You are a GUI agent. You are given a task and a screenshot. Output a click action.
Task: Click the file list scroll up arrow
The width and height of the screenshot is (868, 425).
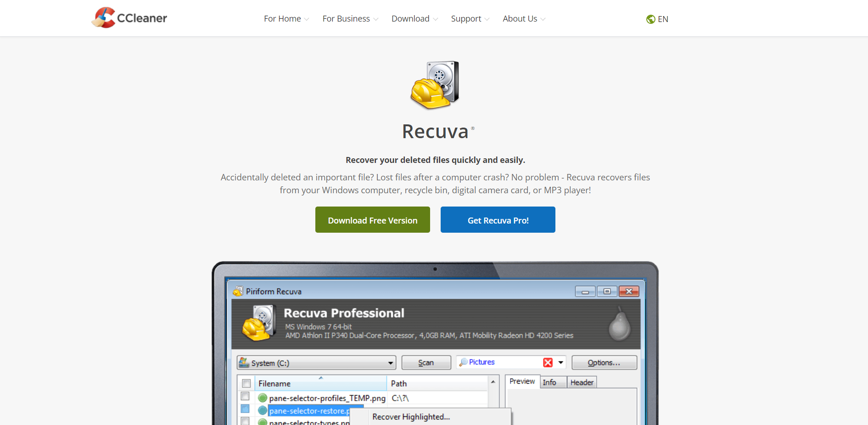[493, 382]
